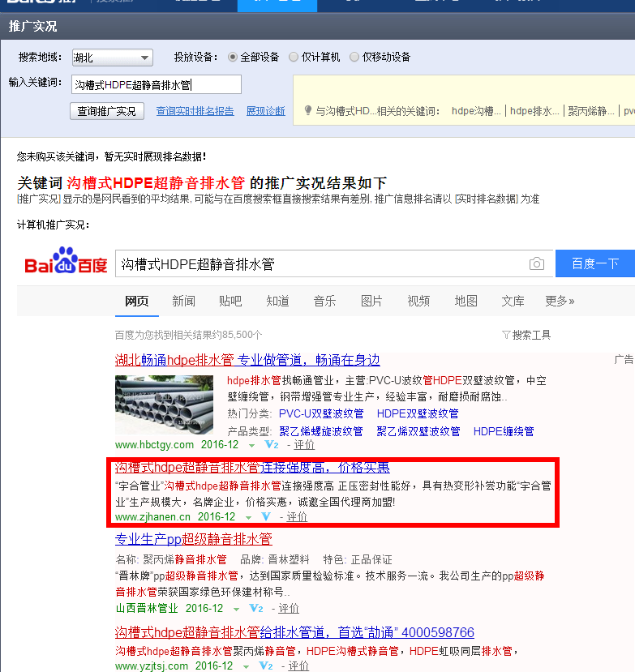Click V2 badge next to 山西晋林管业
The image size is (635, 672).
[256, 608]
